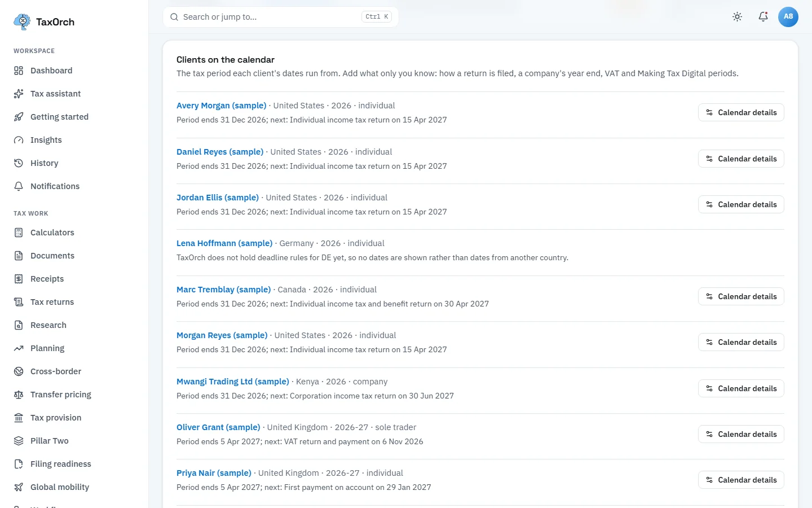Click the TaxOrch logo icon
The height and width of the screenshot is (508, 812).
coord(22,21)
